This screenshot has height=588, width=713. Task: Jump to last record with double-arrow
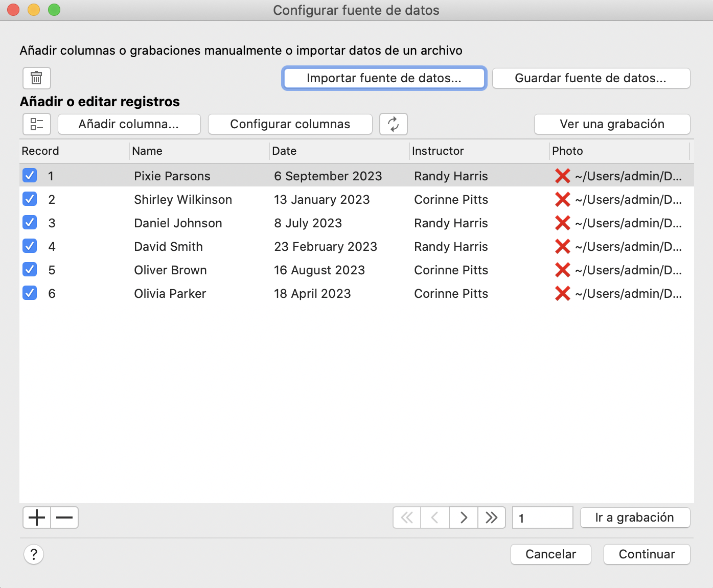coord(491,518)
